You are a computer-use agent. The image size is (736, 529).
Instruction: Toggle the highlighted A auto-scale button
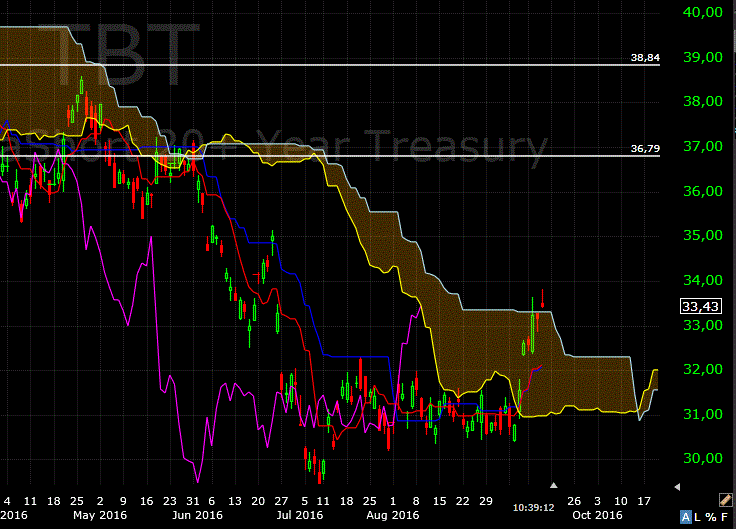coord(685,516)
